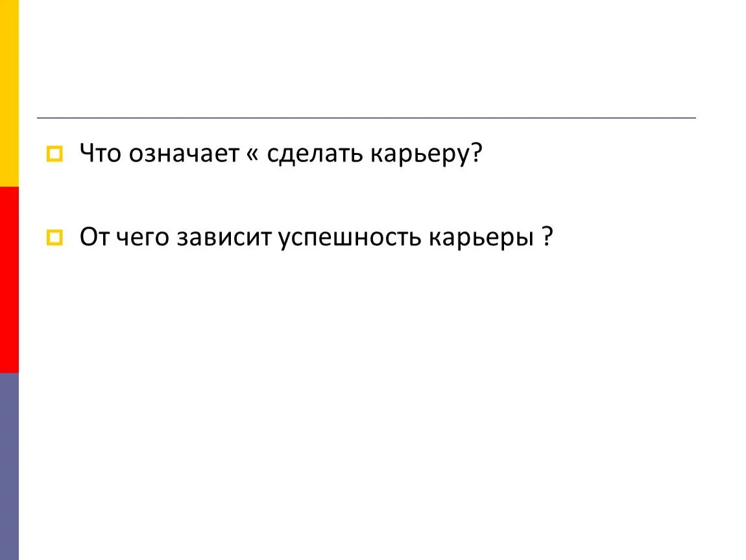The height and width of the screenshot is (560, 746).
Task: Click the horizontal divider line under title area
Action: [x=367, y=117]
